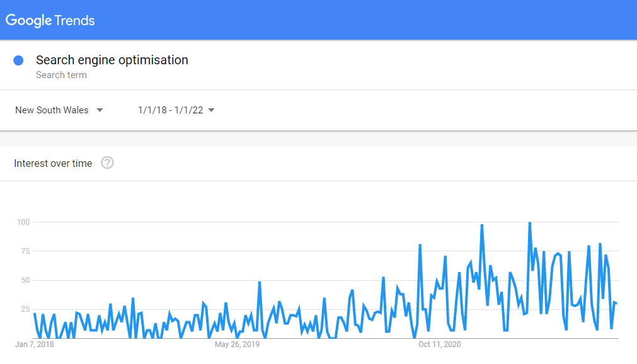Click the 50 y-axis label
The image size is (637, 364).
25,280
